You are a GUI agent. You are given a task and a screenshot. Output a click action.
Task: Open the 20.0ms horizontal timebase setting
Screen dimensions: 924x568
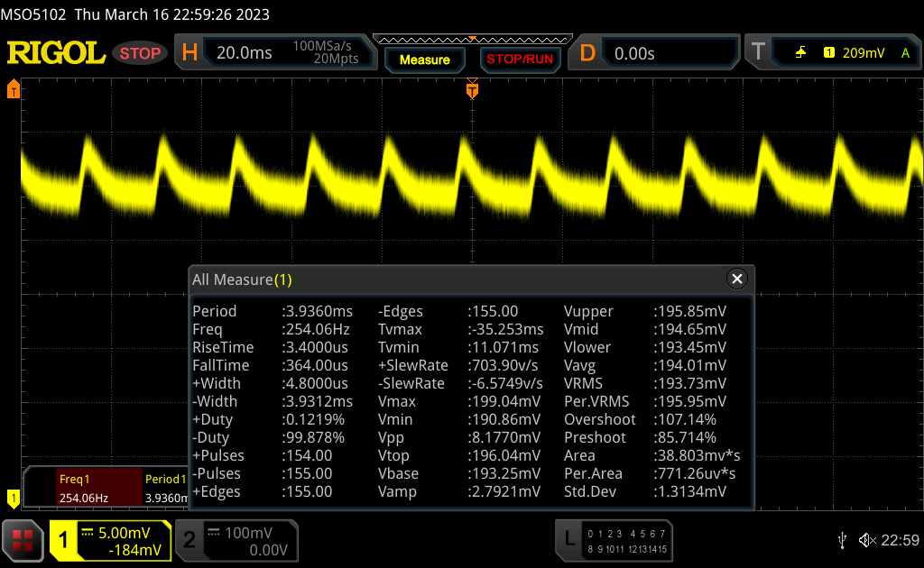tap(245, 53)
